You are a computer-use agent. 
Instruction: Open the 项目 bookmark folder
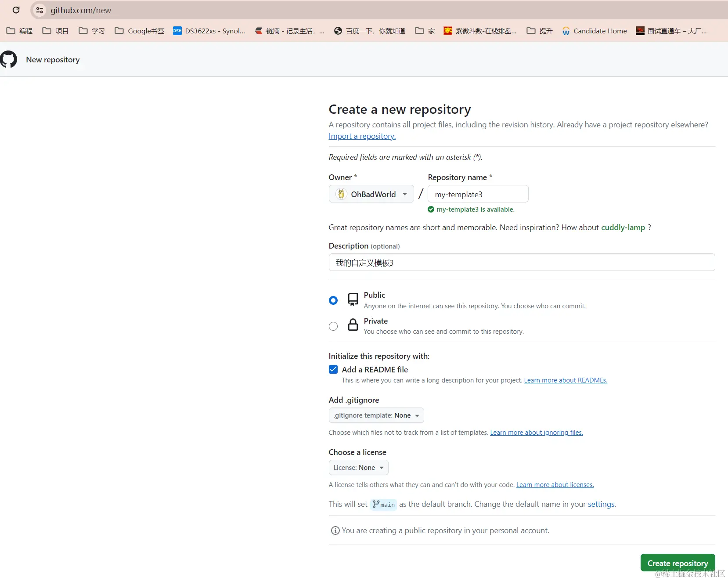(x=55, y=31)
